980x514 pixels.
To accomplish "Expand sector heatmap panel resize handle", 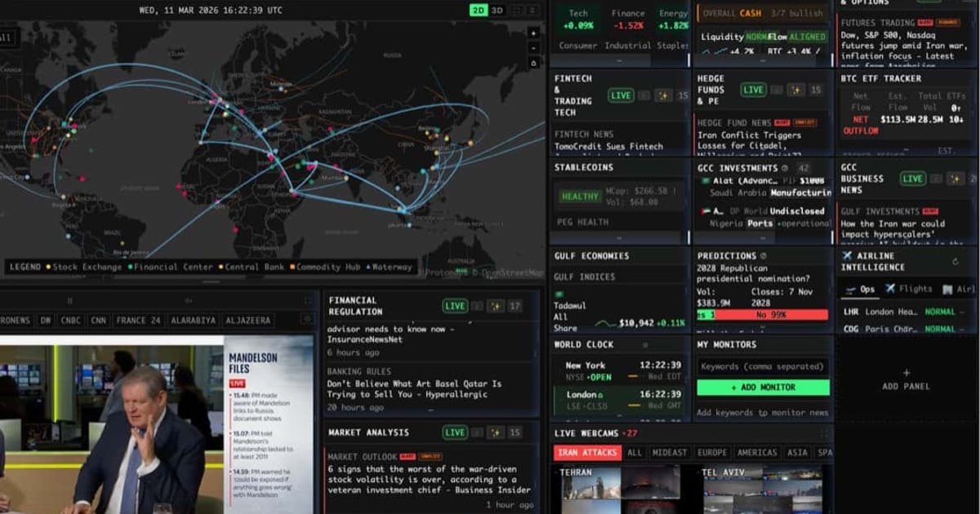I will click(x=619, y=60).
